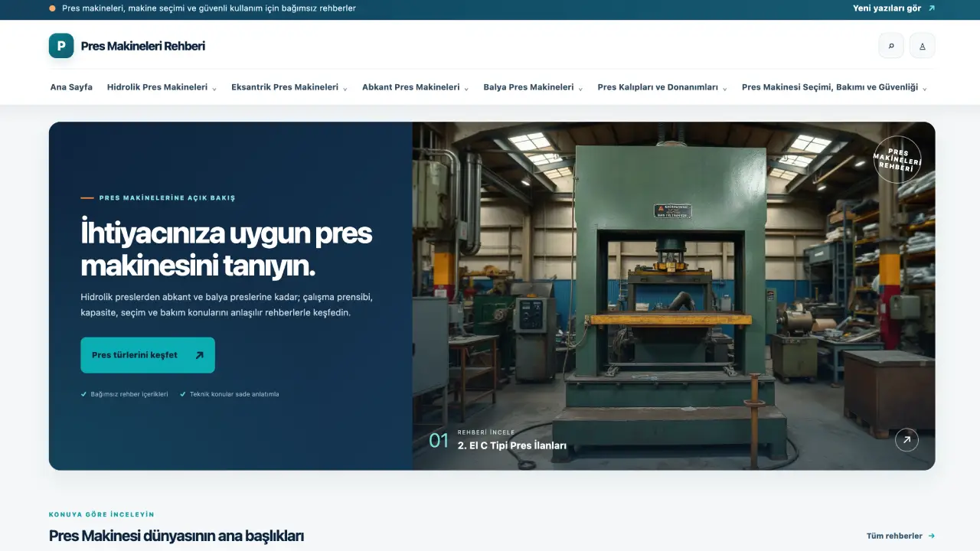
Task: Open Eksantrik Pres Makineleri menu item
Action: 285,87
